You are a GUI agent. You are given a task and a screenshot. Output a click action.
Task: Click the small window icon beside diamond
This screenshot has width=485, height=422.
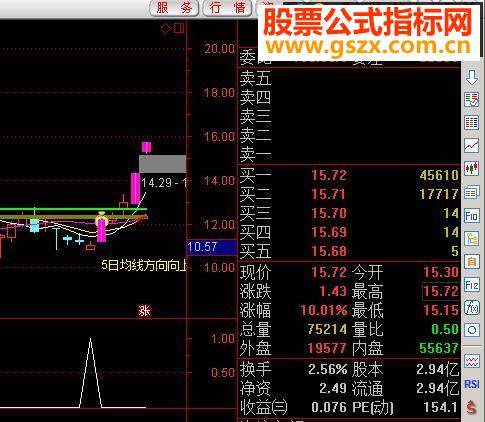coord(179,28)
